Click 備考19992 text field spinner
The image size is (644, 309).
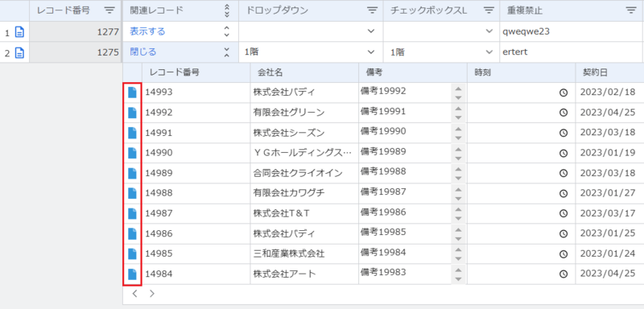coord(459,93)
